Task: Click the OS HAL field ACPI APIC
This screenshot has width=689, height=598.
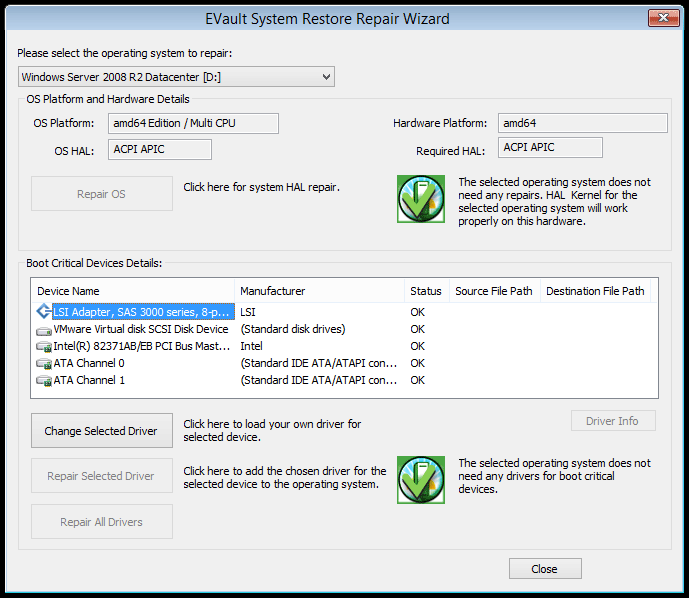Action: click(160, 149)
